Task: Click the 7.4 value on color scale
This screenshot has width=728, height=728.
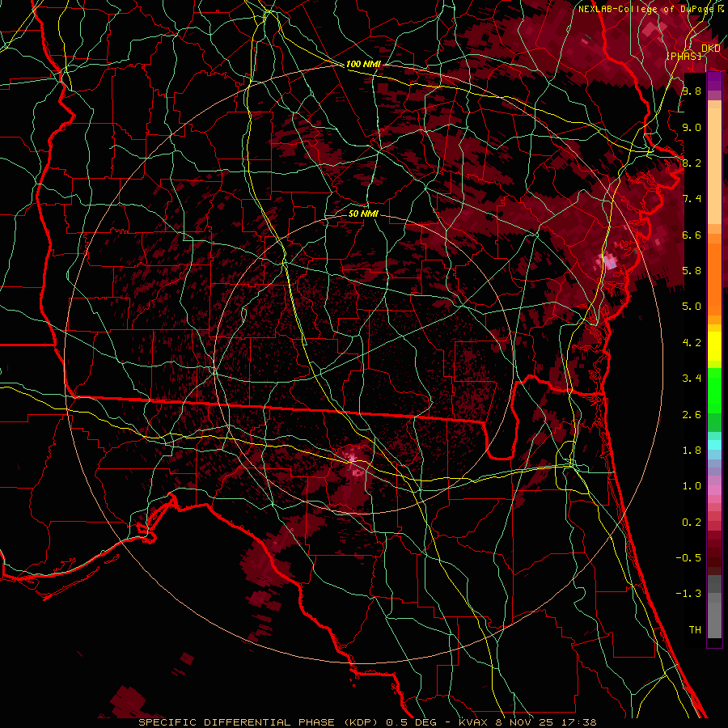Action: click(692, 199)
